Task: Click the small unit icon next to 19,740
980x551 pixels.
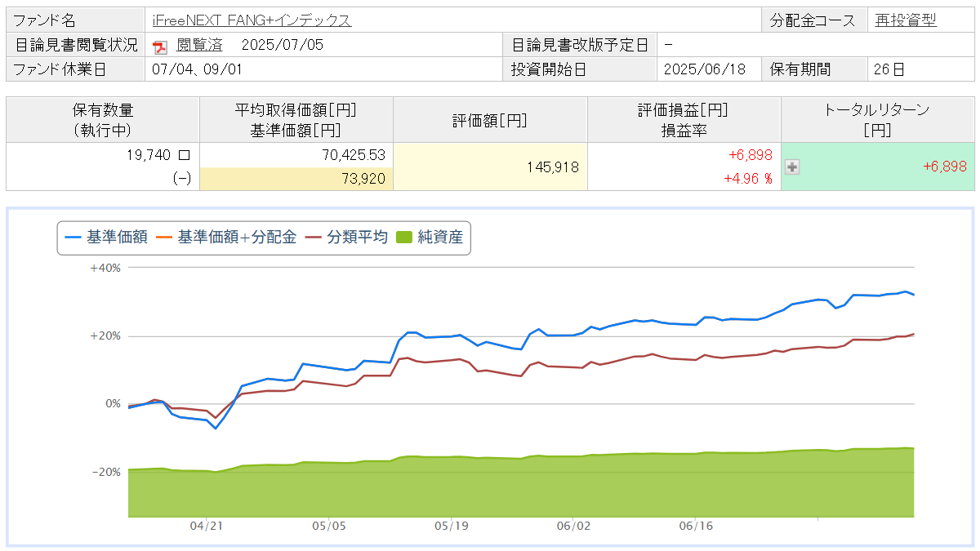Action: [184, 153]
